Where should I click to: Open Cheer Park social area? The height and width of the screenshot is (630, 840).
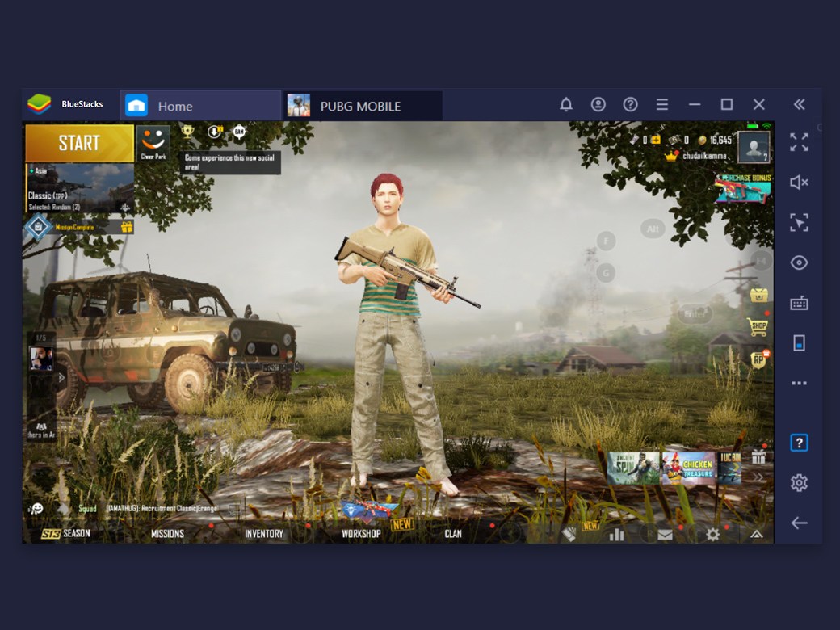[x=153, y=143]
